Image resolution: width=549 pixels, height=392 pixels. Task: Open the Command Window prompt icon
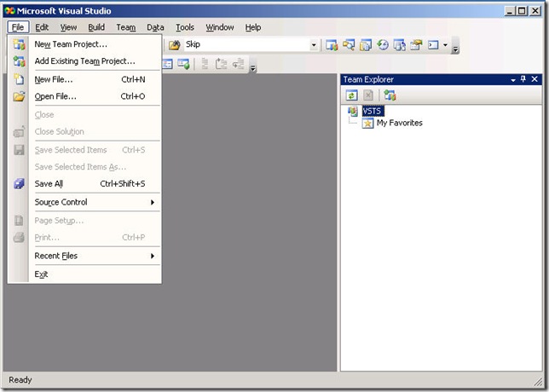click(433, 45)
